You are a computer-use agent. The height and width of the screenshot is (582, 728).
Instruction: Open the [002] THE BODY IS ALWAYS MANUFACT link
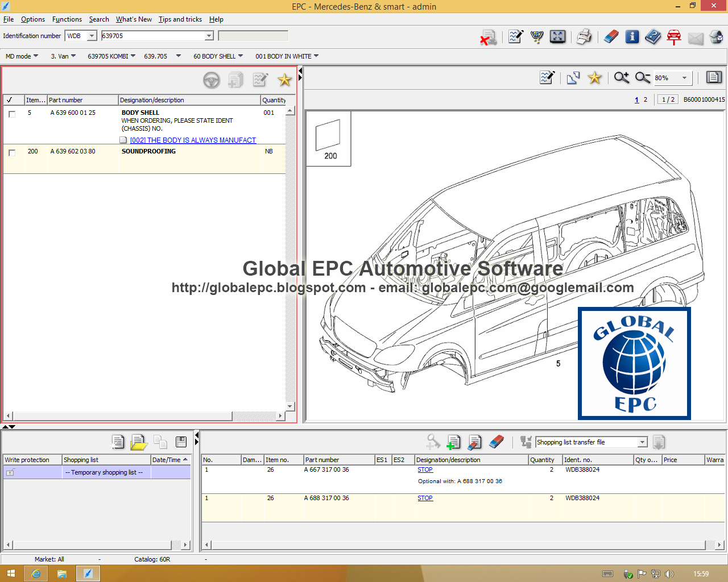coord(193,140)
